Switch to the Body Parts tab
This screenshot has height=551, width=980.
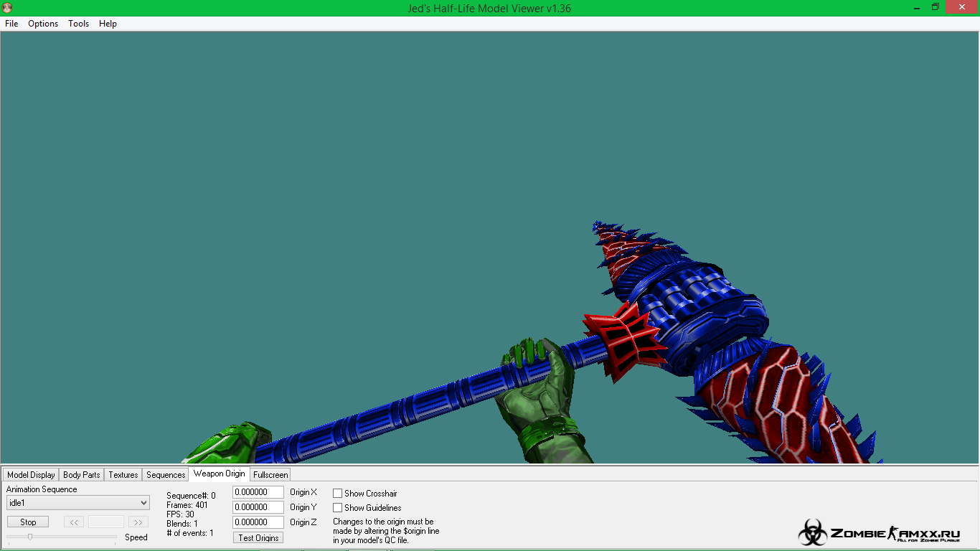click(x=82, y=475)
